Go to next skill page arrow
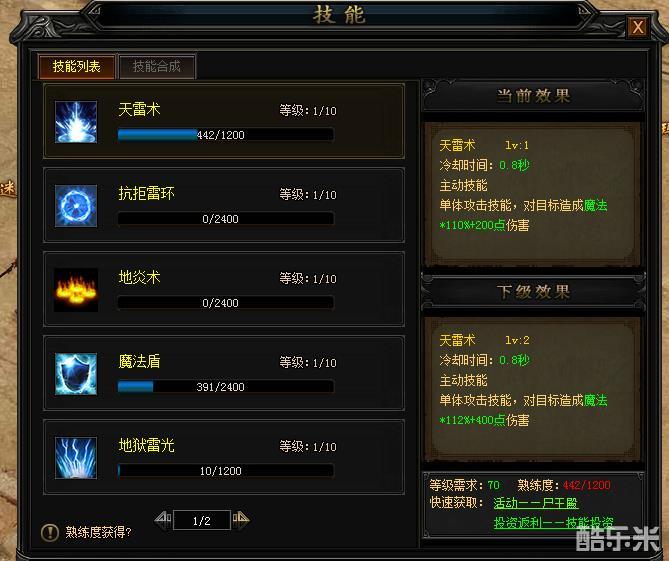The height and width of the screenshot is (561, 669). point(241,519)
